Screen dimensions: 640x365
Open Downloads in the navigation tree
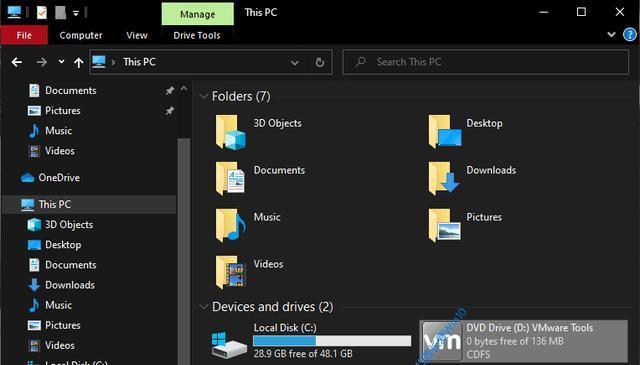70,285
